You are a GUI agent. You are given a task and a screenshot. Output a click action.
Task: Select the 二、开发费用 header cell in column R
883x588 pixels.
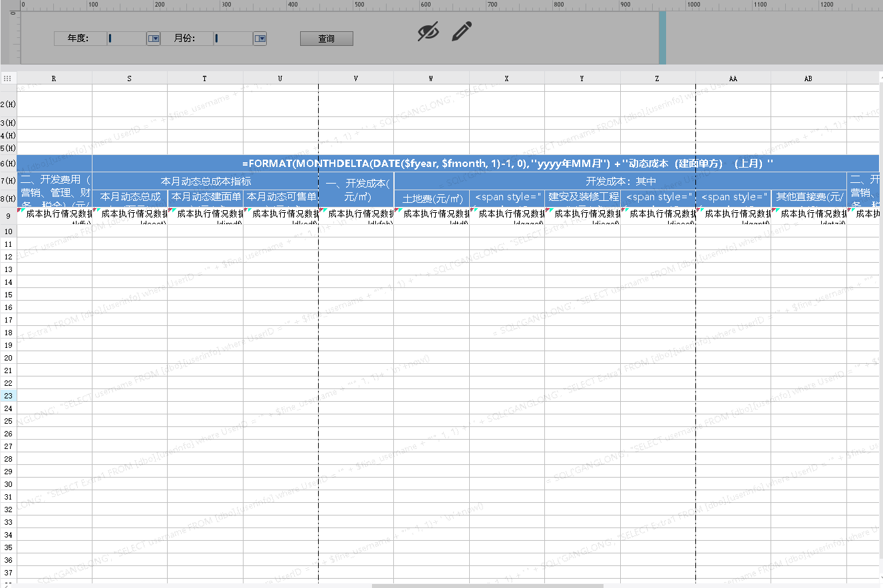[x=55, y=190]
